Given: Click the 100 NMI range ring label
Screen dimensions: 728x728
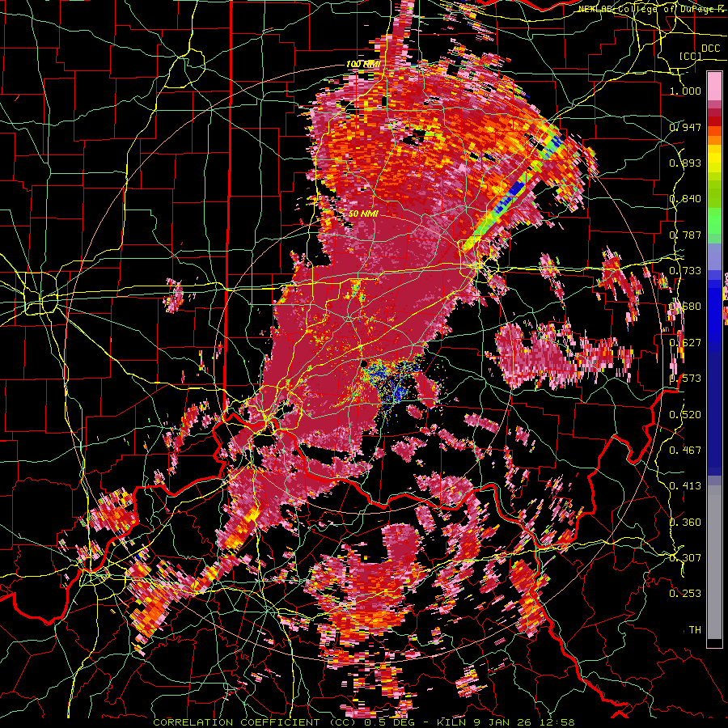Looking at the screenshot, I should 363,64.
